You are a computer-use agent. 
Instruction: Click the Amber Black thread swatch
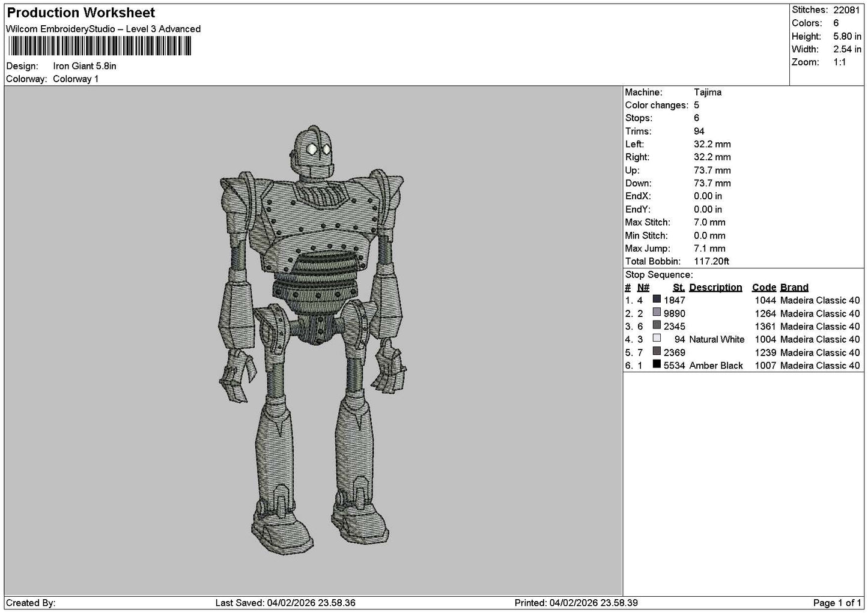pyautogui.click(x=657, y=365)
